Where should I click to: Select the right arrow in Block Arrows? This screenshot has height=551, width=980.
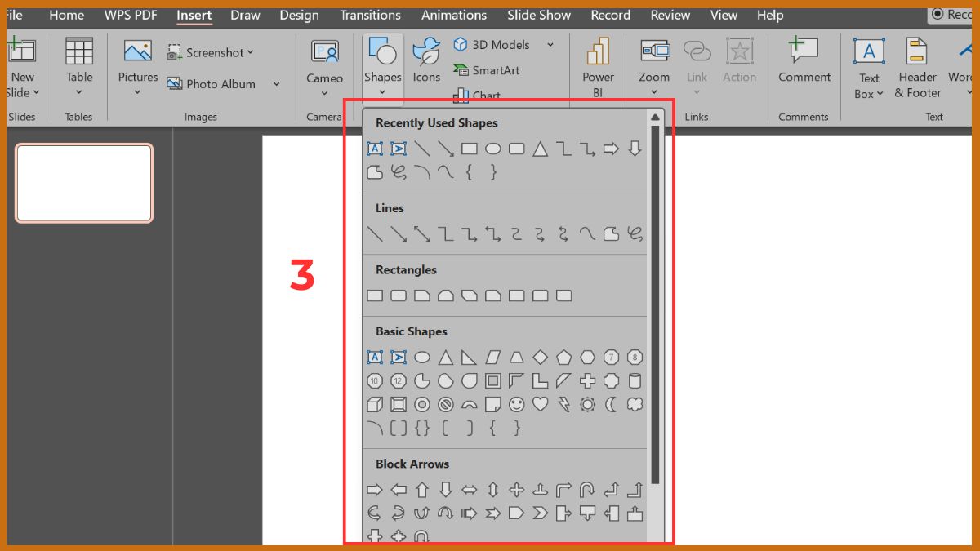point(375,490)
